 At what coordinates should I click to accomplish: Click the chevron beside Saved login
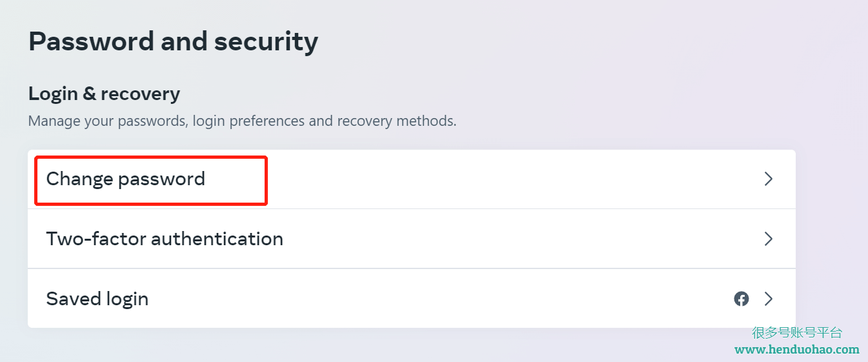pos(769,299)
